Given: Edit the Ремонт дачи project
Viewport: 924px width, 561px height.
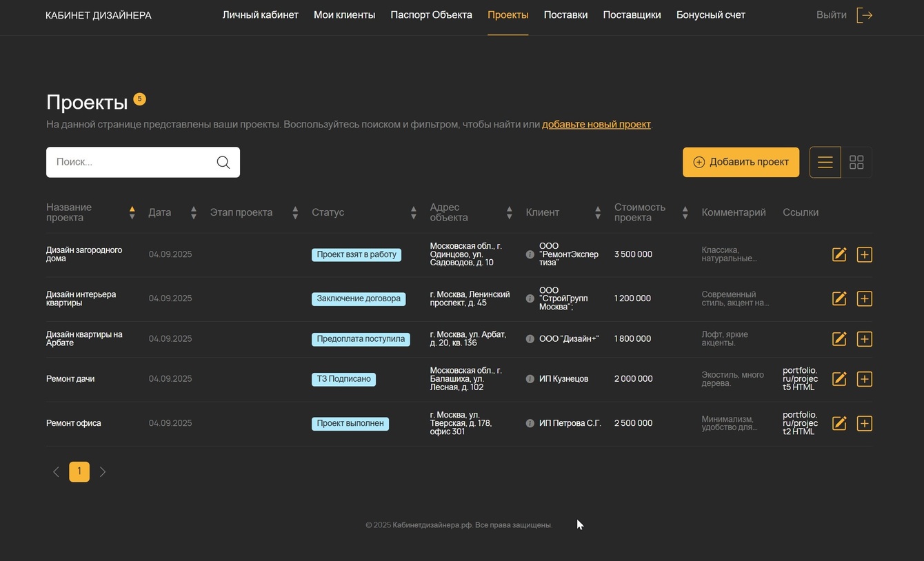Looking at the screenshot, I should click(839, 379).
